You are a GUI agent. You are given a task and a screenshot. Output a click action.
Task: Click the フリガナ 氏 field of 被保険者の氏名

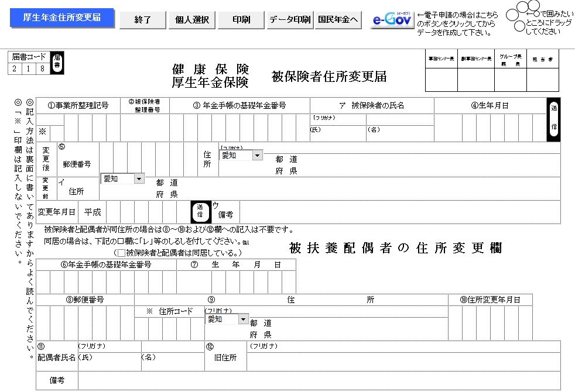338,119
